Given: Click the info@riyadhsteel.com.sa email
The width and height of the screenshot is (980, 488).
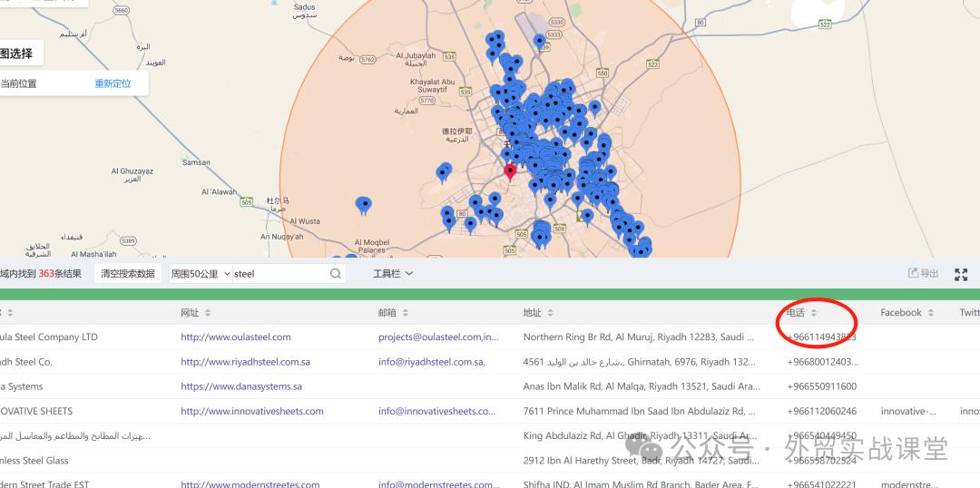Looking at the screenshot, I should coord(431,362).
